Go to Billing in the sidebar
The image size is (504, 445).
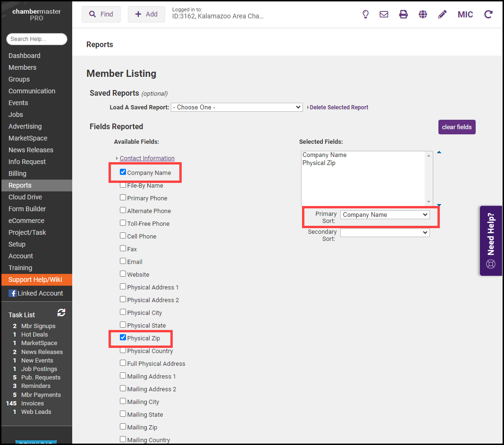17,173
